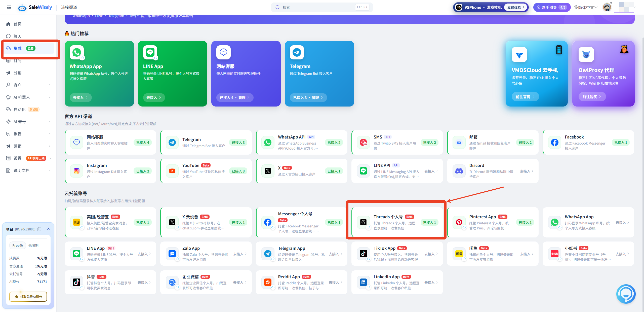Image resolution: width=644 pixels, height=312 pixels.
Task: Click the Zalo App icon
Action: 172,254
